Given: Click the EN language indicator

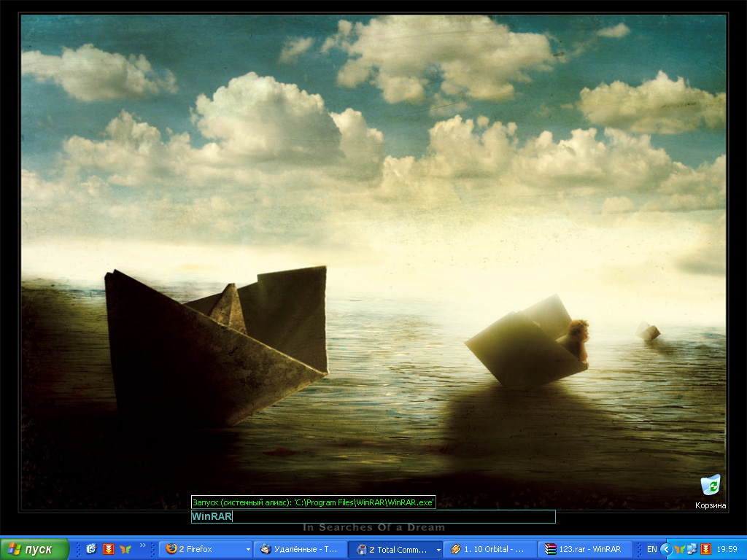Looking at the screenshot, I should coord(651,549).
